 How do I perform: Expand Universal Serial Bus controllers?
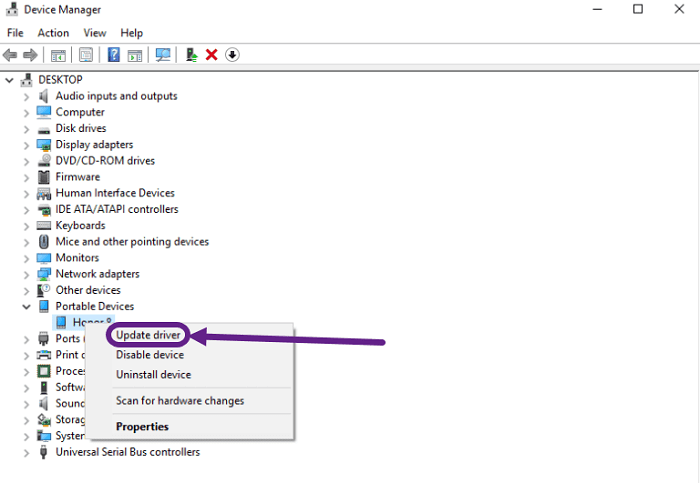[27, 452]
